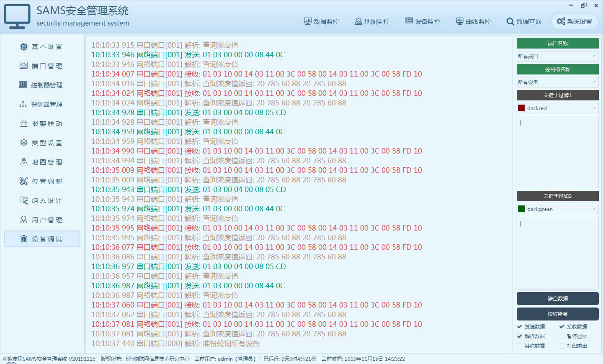This screenshot has height=364, width=603.
Task: Click the 关键字过滤1 header
Action: [557, 95]
